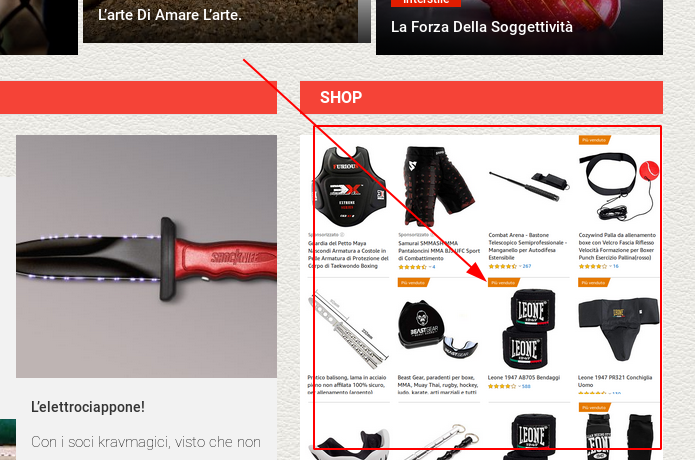Viewport: 695px width, 460px height.
Task: Click the Più venduto badge above Beast Gear
Action: [x=414, y=283]
